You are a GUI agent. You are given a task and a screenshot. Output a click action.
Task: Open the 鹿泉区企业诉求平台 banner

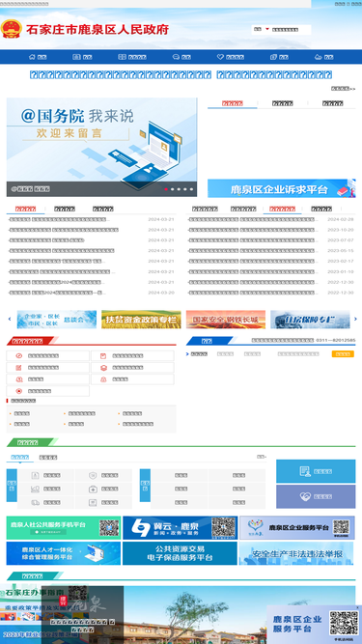click(x=282, y=188)
